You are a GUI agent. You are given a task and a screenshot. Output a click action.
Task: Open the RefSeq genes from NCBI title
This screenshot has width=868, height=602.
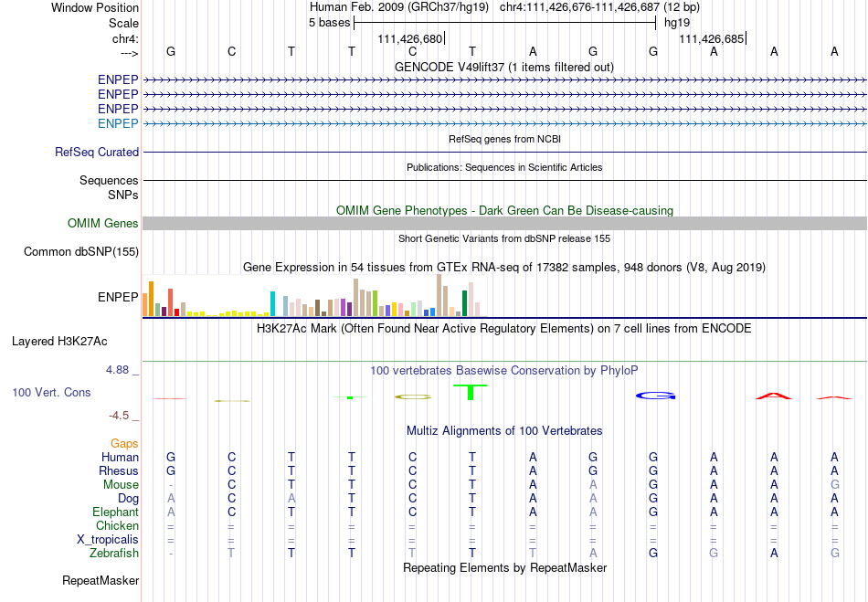(x=504, y=139)
